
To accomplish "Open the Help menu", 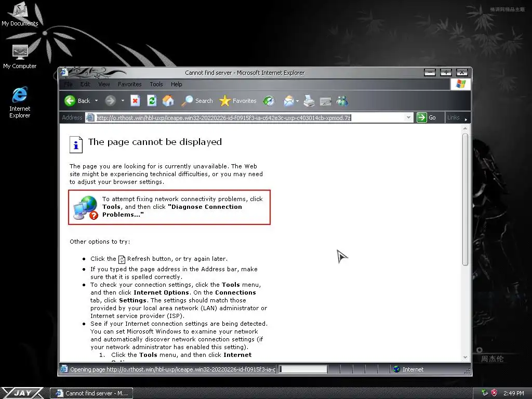I will point(177,84).
